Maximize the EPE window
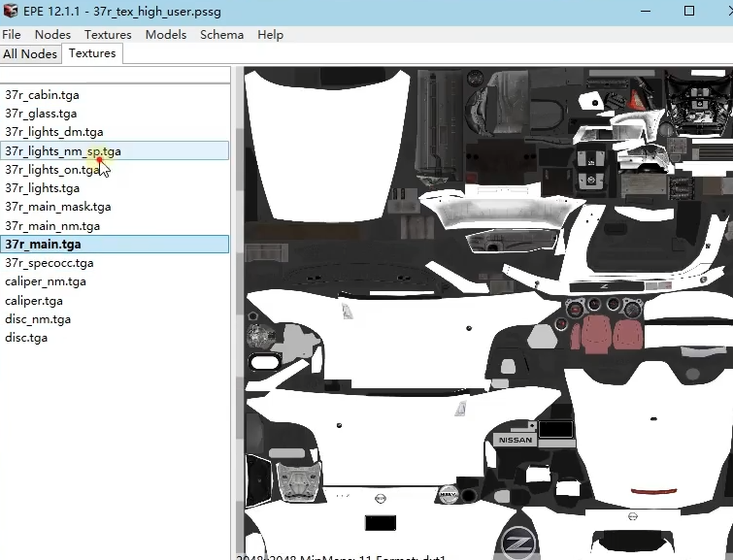This screenshot has width=733, height=560. 689,11
